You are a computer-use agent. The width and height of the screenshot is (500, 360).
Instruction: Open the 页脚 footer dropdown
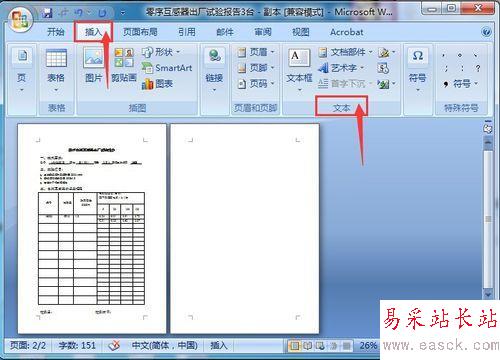point(256,68)
